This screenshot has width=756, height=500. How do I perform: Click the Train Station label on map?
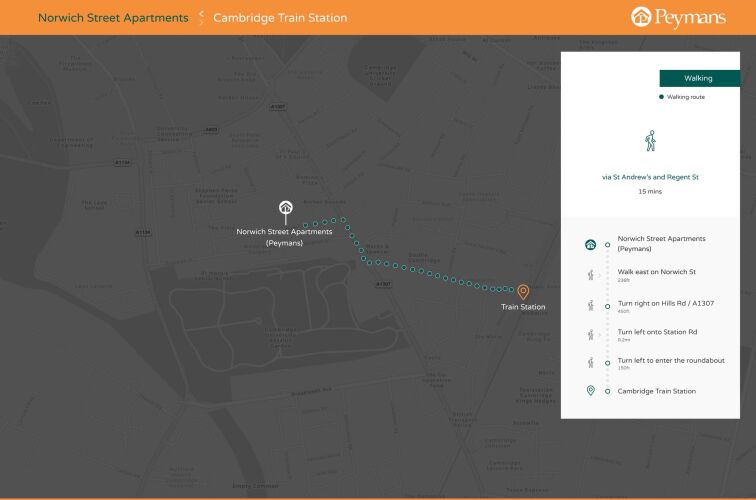point(523,307)
